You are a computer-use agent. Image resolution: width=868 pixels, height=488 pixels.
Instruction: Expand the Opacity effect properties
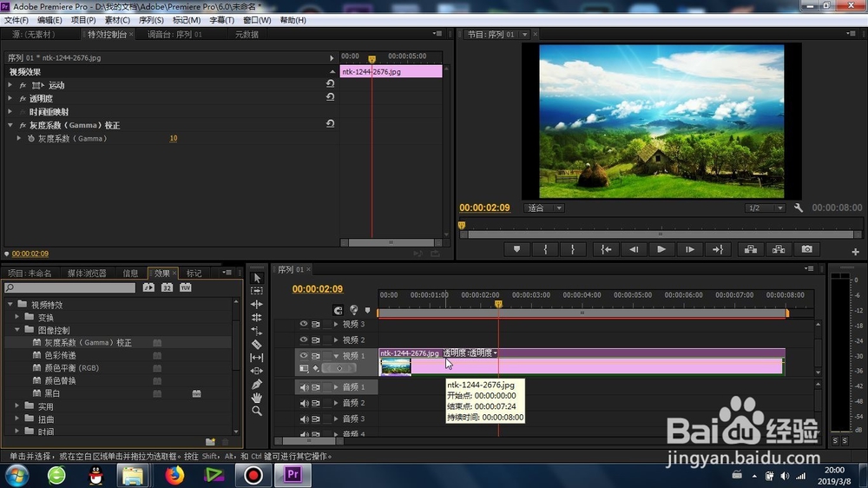[x=10, y=98]
